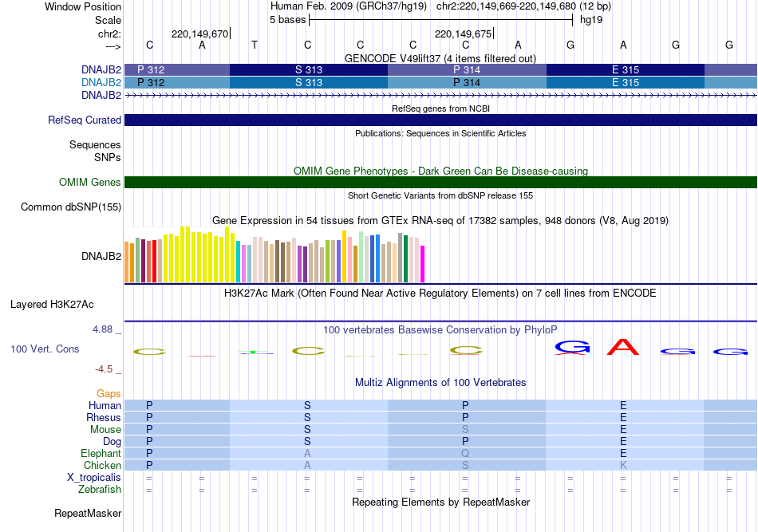
Task: Select the Mouse species row label
Action: 105,430
